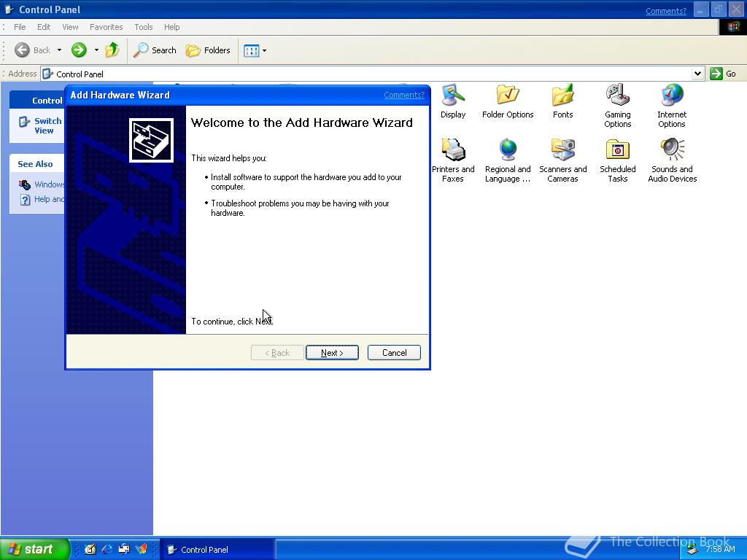This screenshot has height=560, width=747.
Task: Expand the Address bar dropdown
Action: coord(697,74)
